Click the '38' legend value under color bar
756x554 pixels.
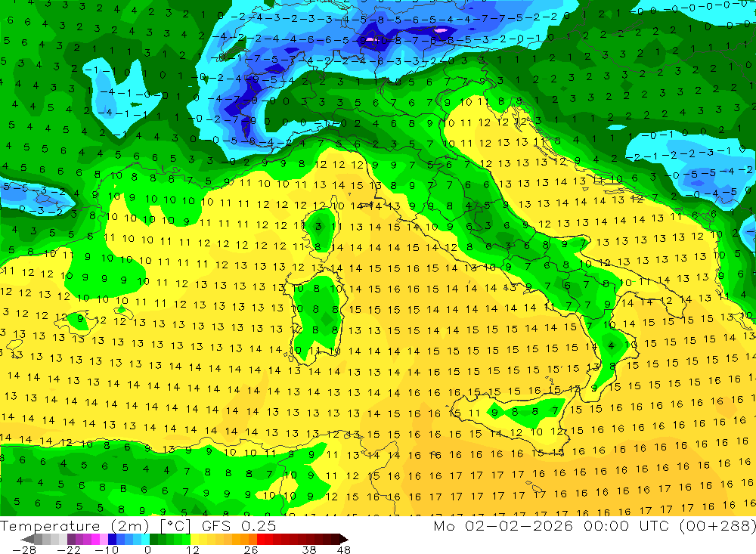pos(309,549)
